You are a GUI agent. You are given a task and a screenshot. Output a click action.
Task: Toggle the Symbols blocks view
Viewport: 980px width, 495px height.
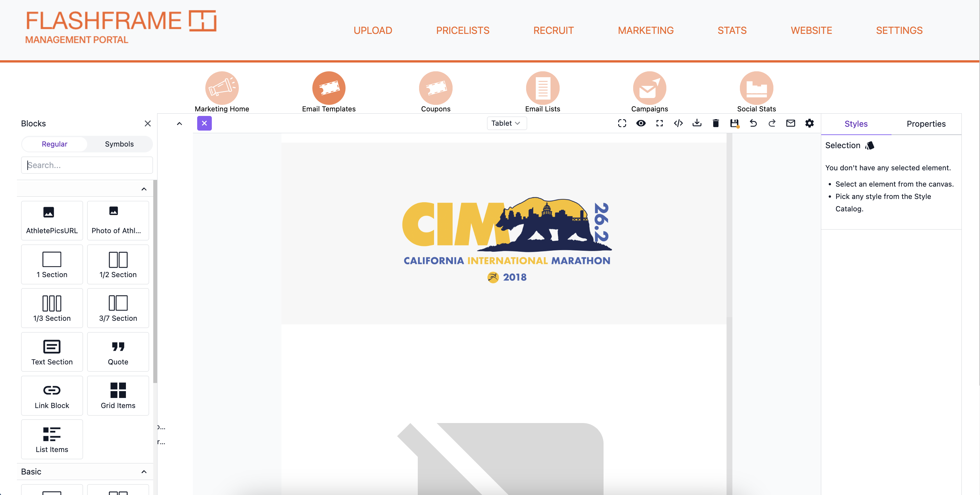[x=119, y=145]
